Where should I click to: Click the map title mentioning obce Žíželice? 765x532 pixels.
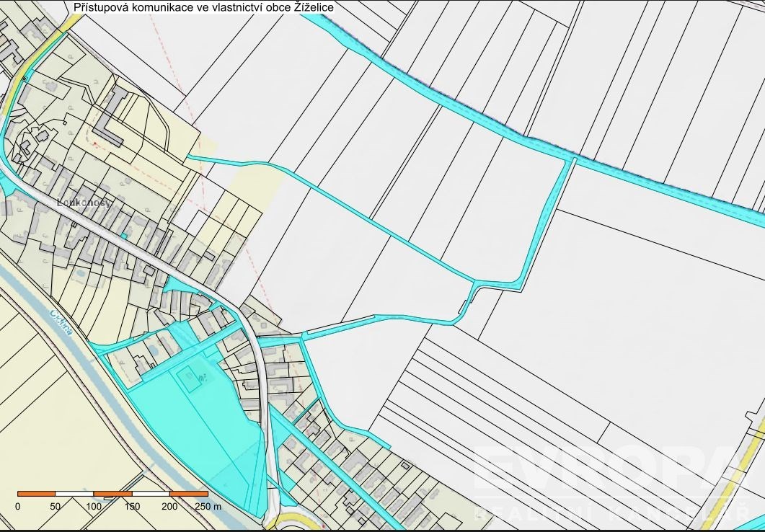click(203, 6)
